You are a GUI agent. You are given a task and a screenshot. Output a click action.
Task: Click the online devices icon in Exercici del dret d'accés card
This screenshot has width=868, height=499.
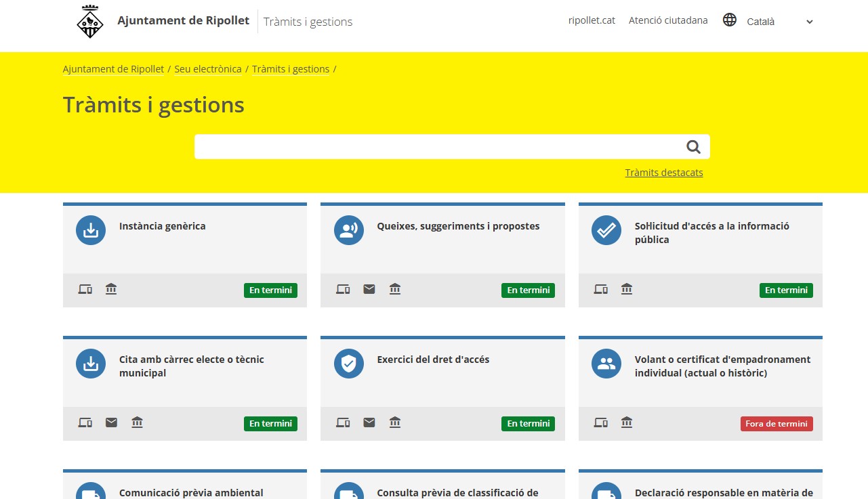tap(344, 422)
